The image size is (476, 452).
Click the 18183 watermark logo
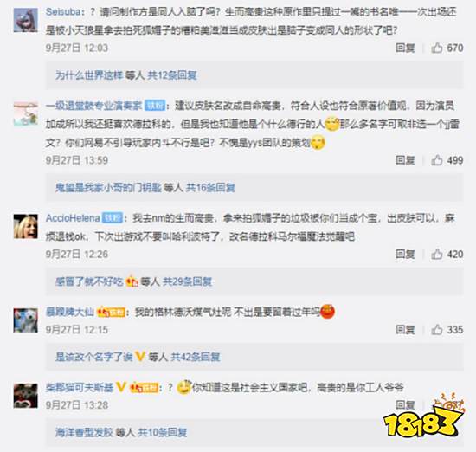point(424,417)
